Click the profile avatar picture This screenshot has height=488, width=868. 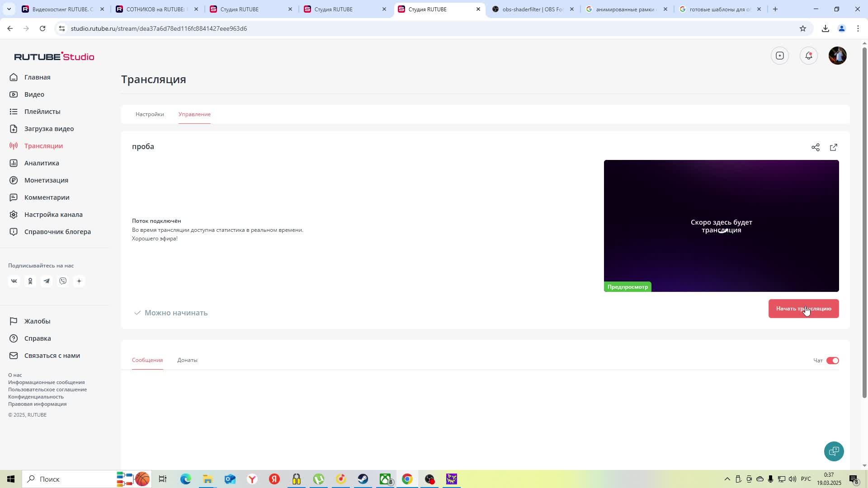pos(837,56)
